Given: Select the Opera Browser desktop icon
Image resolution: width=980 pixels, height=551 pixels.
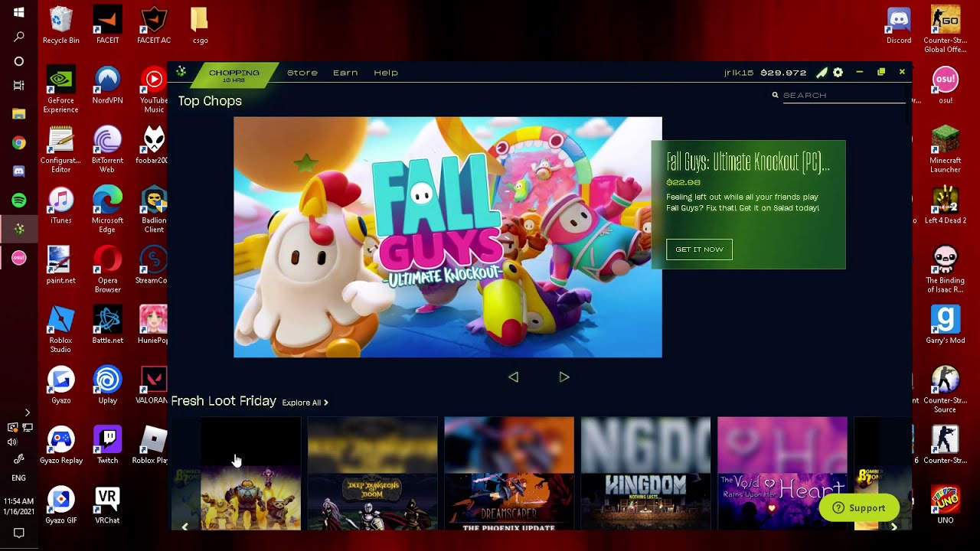Looking at the screenshot, I should pos(107,269).
